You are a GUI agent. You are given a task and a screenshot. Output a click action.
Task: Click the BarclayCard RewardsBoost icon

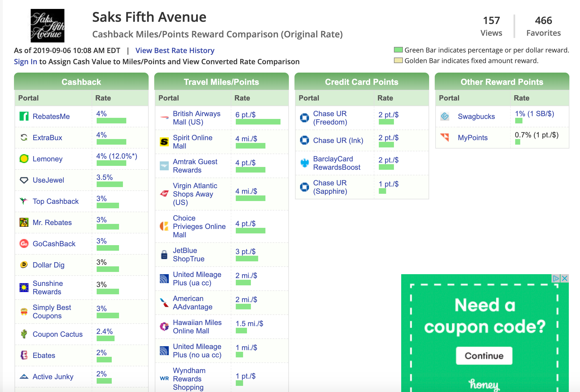coord(305,163)
